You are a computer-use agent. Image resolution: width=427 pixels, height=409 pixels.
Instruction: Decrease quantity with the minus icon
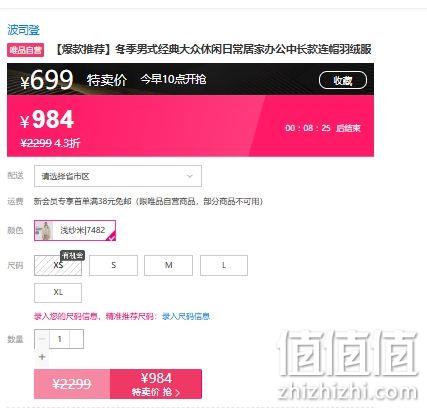[x=42, y=339]
